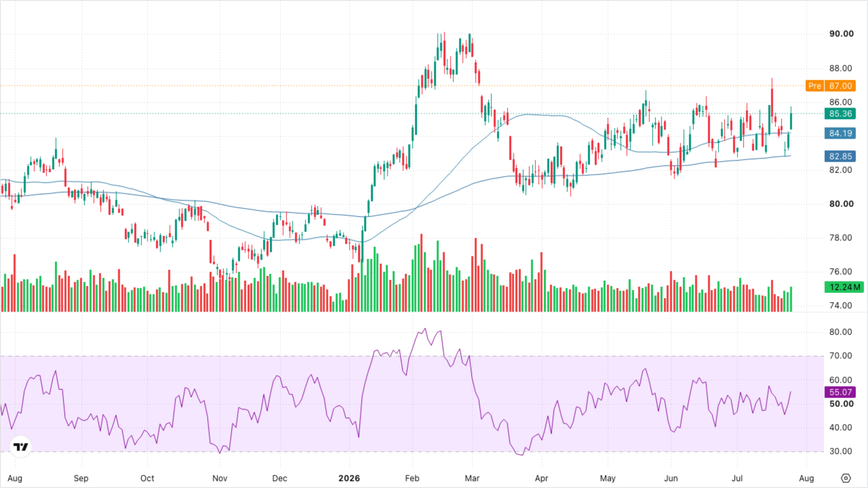Select the Pre-market 87.00 price label

pos(831,86)
